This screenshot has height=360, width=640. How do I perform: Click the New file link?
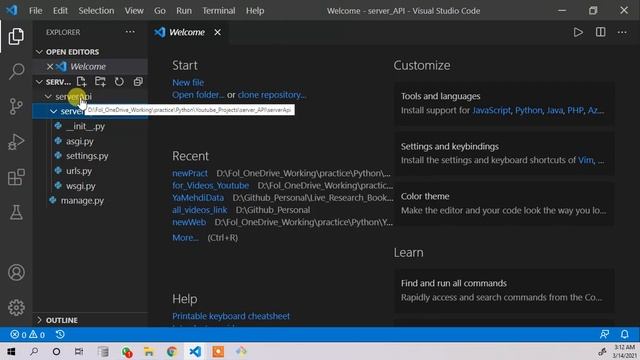point(188,82)
